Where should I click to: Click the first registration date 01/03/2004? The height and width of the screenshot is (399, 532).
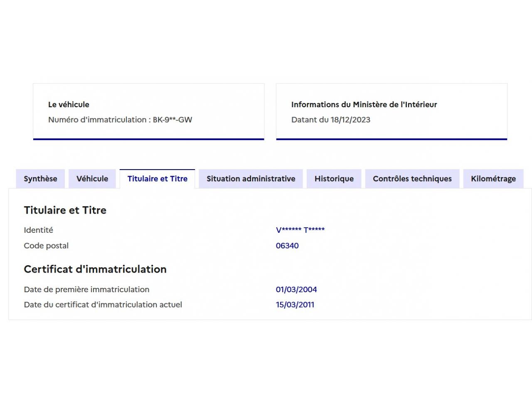(296, 290)
